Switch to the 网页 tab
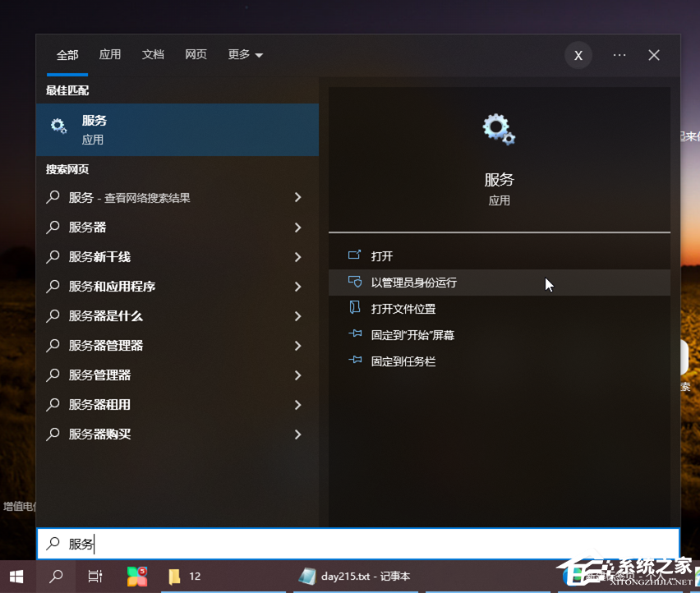This screenshot has width=700, height=593. click(x=196, y=54)
